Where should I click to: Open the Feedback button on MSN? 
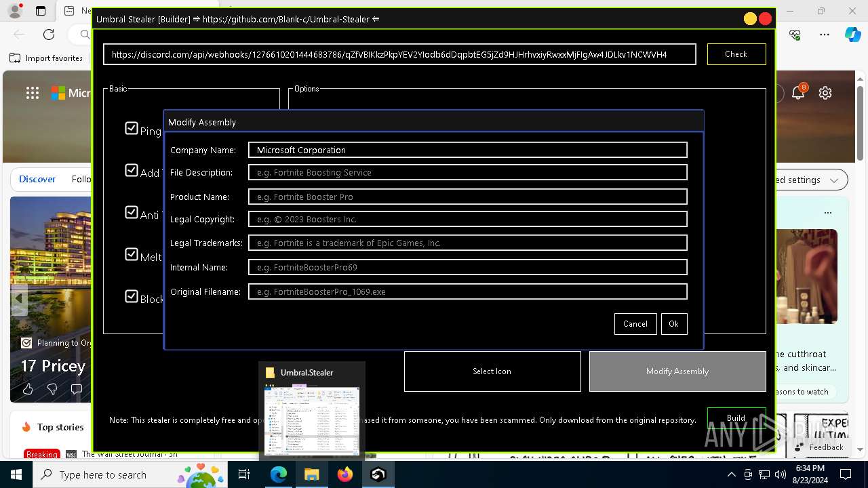819,447
